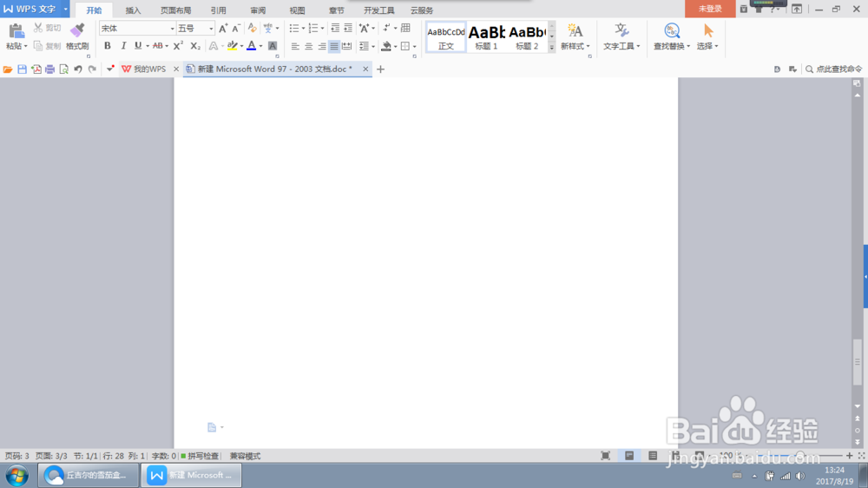Expand the numbered list dropdown arrow
Image resolution: width=868 pixels, height=488 pixels.
click(322, 29)
